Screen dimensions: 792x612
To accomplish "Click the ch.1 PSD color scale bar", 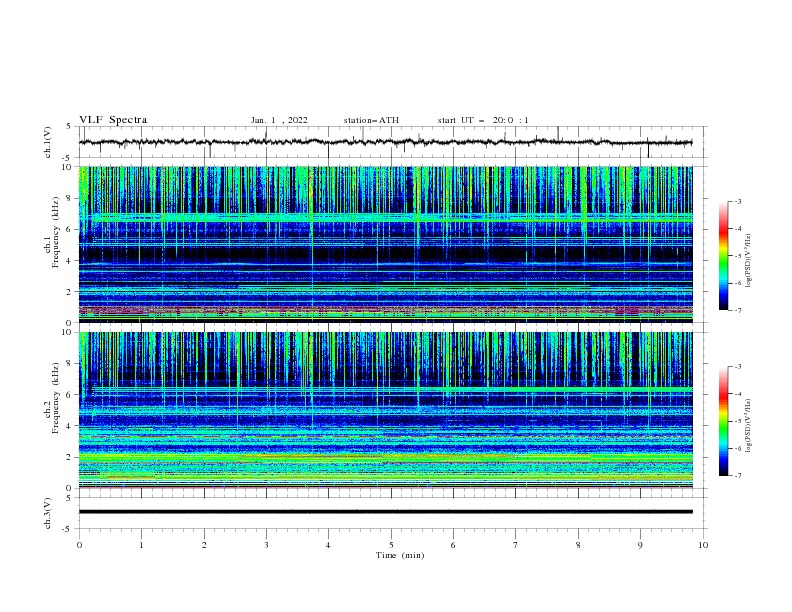I will pos(723,256).
